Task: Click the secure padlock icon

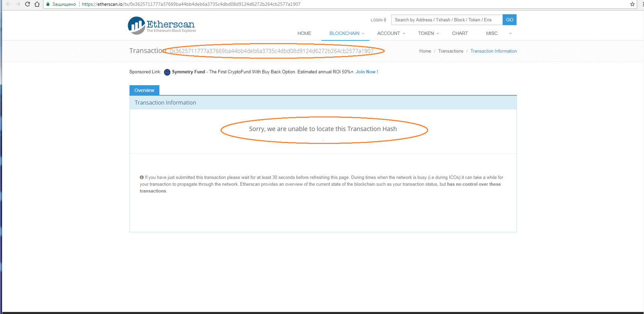Action: (x=48, y=4)
